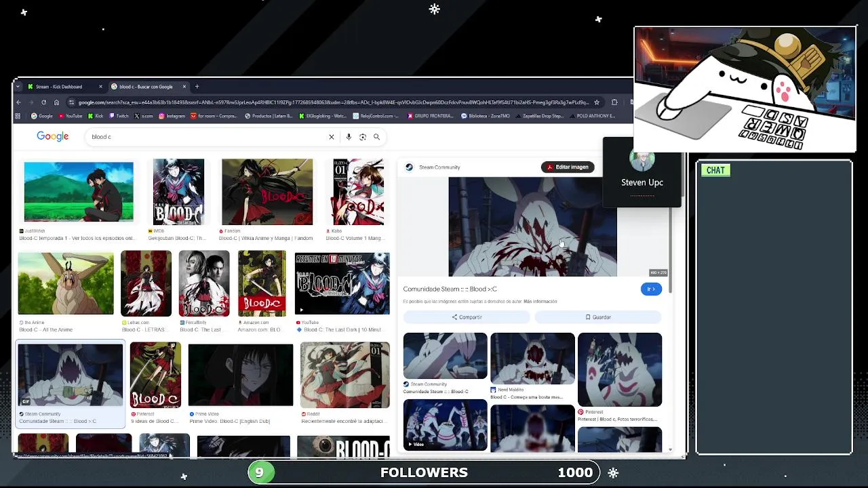This screenshot has width=868, height=488.
Task: Open the GRUPO FRONTERA bookmark
Action: point(431,116)
